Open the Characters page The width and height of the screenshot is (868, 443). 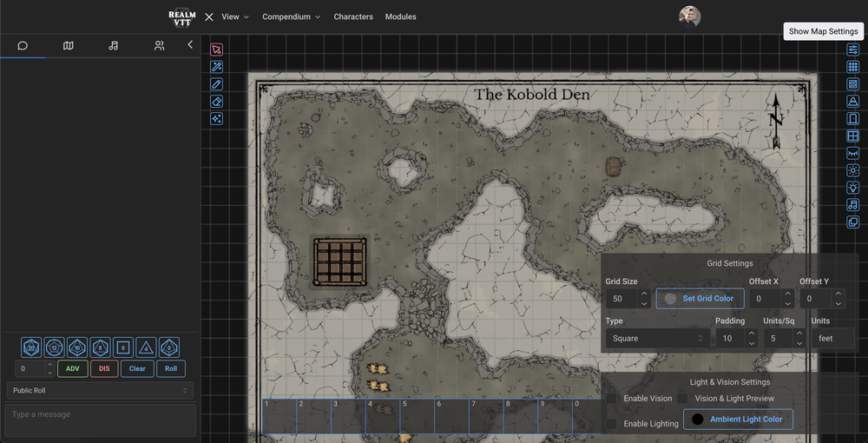pos(353,17)
